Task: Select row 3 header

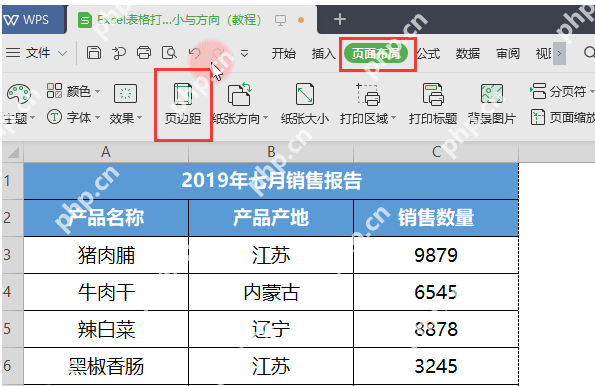Action: [x=13, y=255]
